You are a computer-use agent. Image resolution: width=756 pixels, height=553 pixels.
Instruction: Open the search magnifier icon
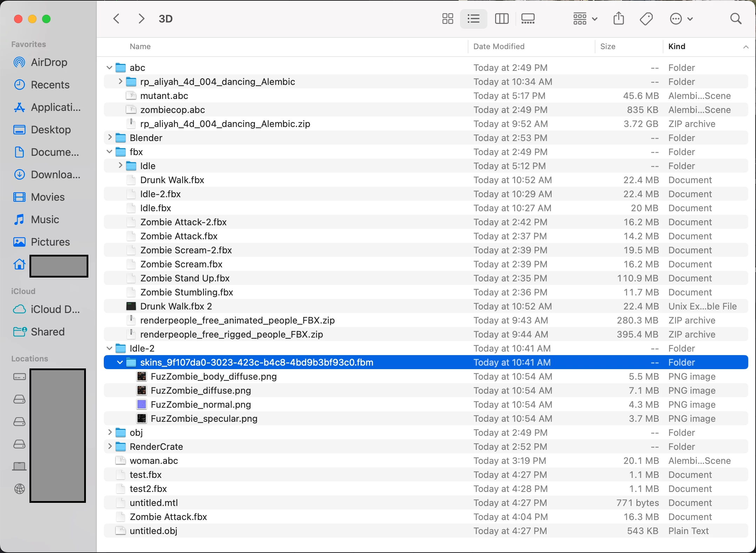point(736,19)
